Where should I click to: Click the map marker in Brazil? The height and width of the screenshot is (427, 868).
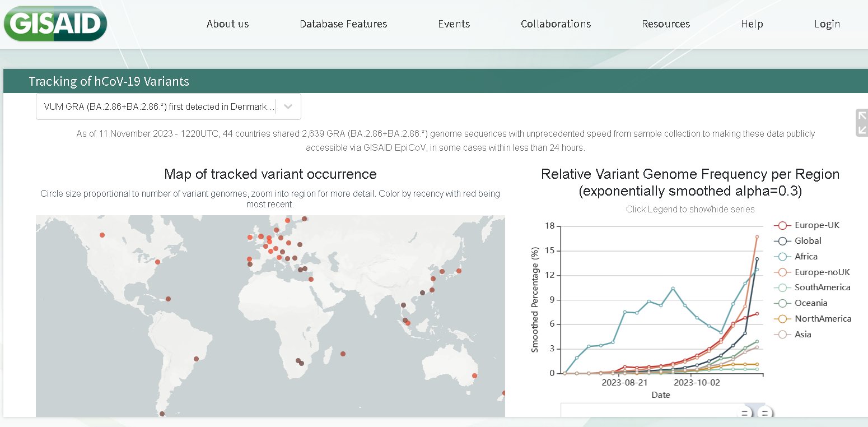point(196,359)
